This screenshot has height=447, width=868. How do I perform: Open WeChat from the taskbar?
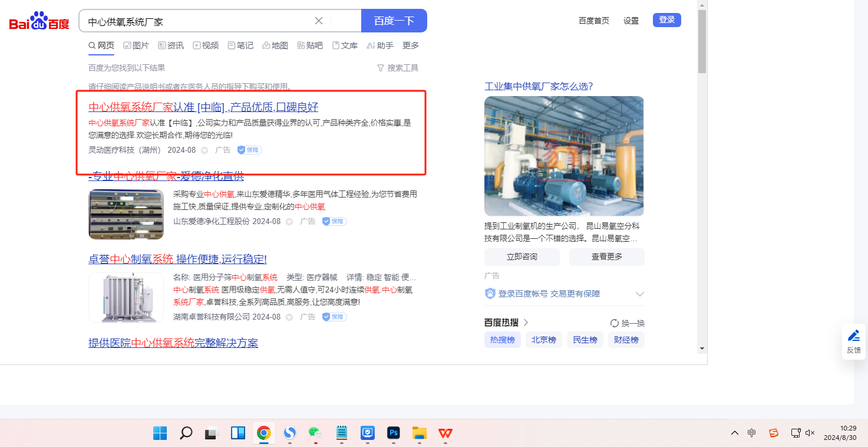coord(315,433)
